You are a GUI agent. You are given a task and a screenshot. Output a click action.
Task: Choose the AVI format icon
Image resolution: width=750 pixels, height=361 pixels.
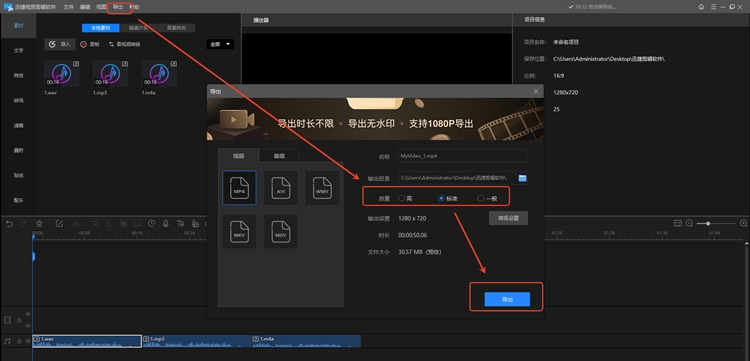click(x=281, y=188)
